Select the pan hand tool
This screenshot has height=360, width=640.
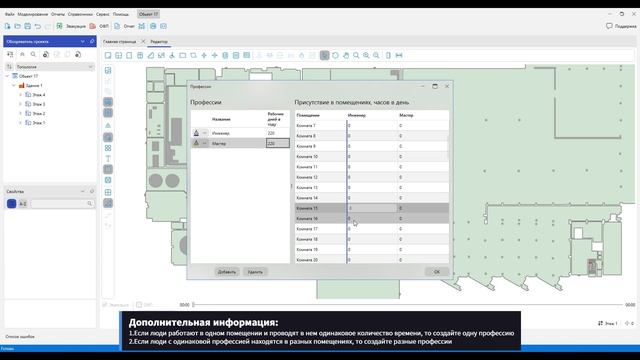click(x=346, y=55)
